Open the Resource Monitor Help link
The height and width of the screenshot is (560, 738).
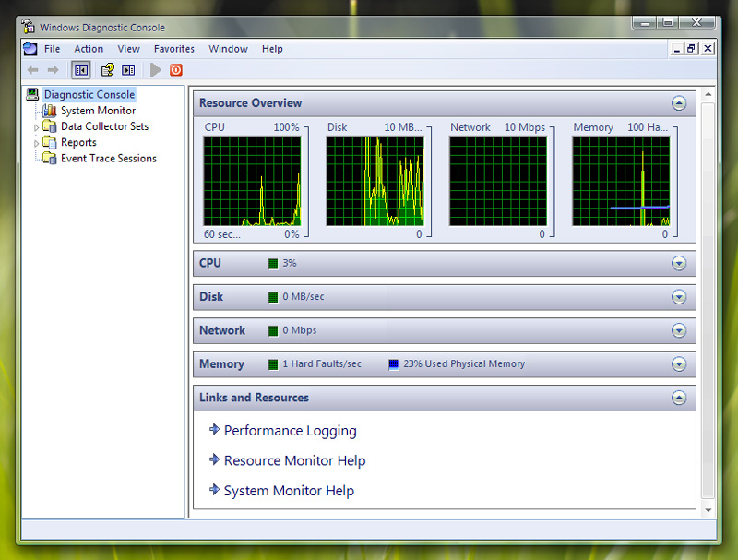click(294, 460)
